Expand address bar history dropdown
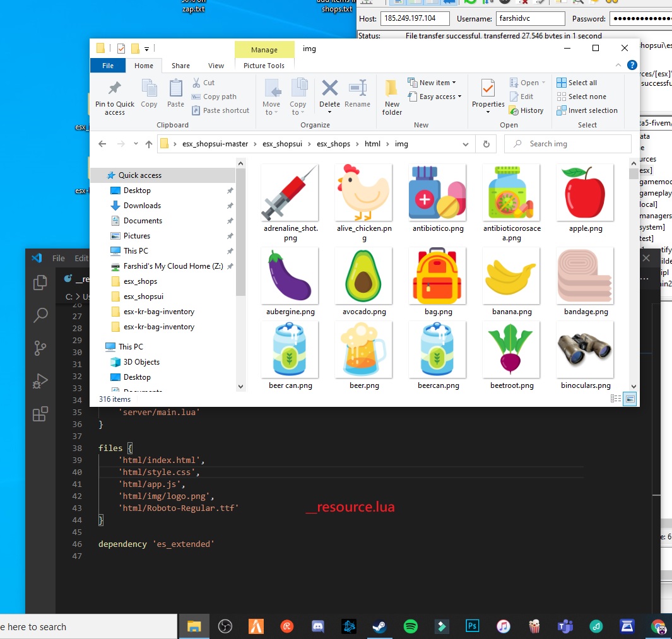The width and height of the screenshot is (672, 639). pyautogui.click(x=466, y=144)
